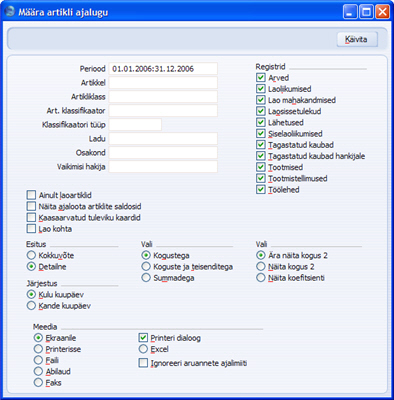Screen dimensions: 394x400
Task: Disable Lao mahakandmised checkbox
Action: 261,100
